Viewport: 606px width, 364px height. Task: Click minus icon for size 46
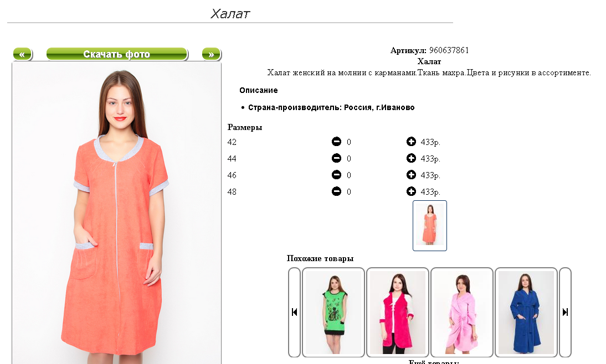pyautogui.click(x=336, y=175)
